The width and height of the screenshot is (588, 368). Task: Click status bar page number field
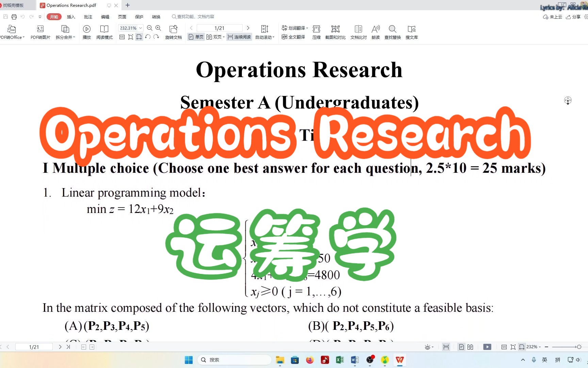(x=34, y=347)
